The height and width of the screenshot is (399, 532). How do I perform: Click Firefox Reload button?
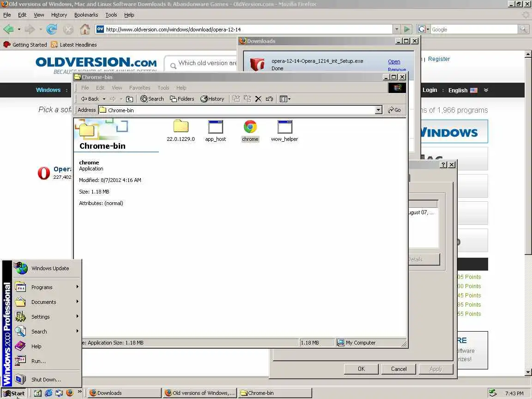point(52,29)
